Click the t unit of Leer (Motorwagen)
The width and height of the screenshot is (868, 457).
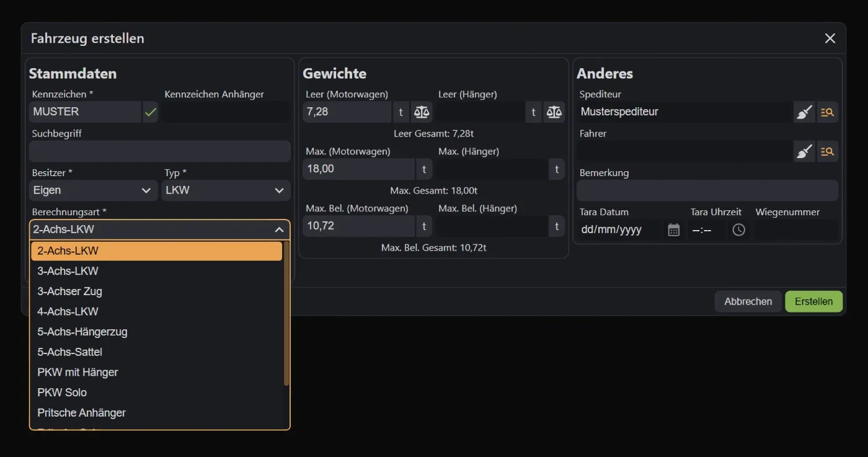point(401,112)
